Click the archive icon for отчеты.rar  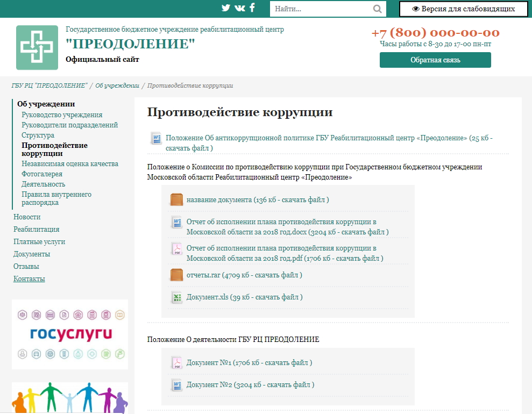[176, 275]
